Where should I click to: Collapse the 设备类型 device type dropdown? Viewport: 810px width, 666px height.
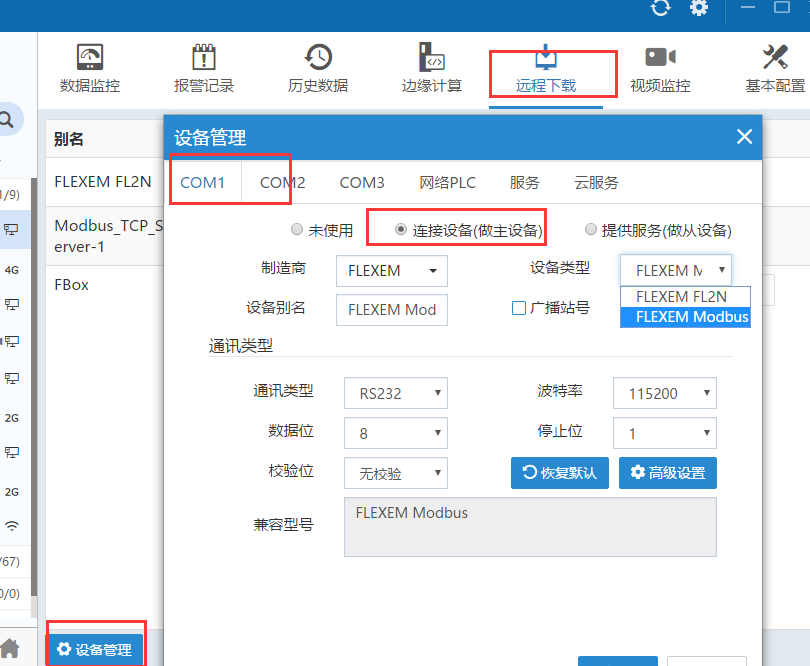tap(676, 270)
